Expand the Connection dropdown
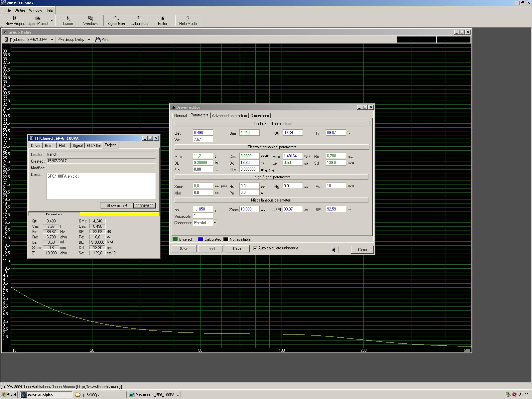The height and width of the screenshot is (399, 532). point(215,223)
